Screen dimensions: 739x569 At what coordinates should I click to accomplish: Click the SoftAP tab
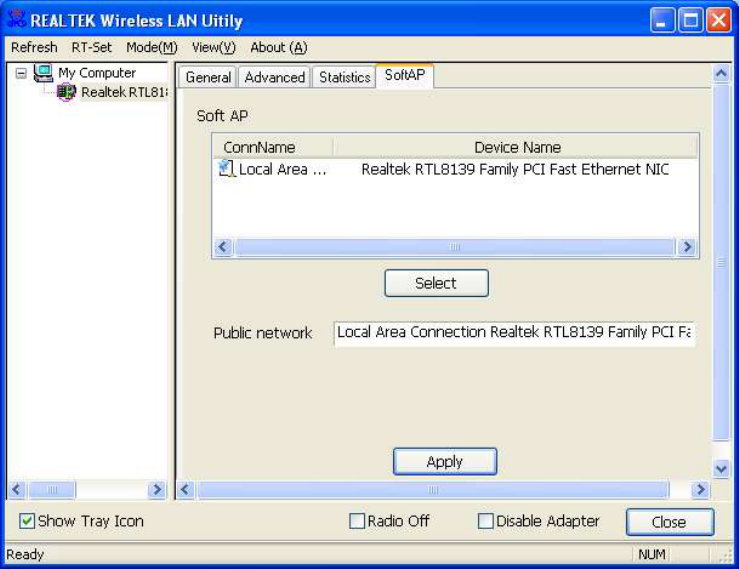coord(404,75)
